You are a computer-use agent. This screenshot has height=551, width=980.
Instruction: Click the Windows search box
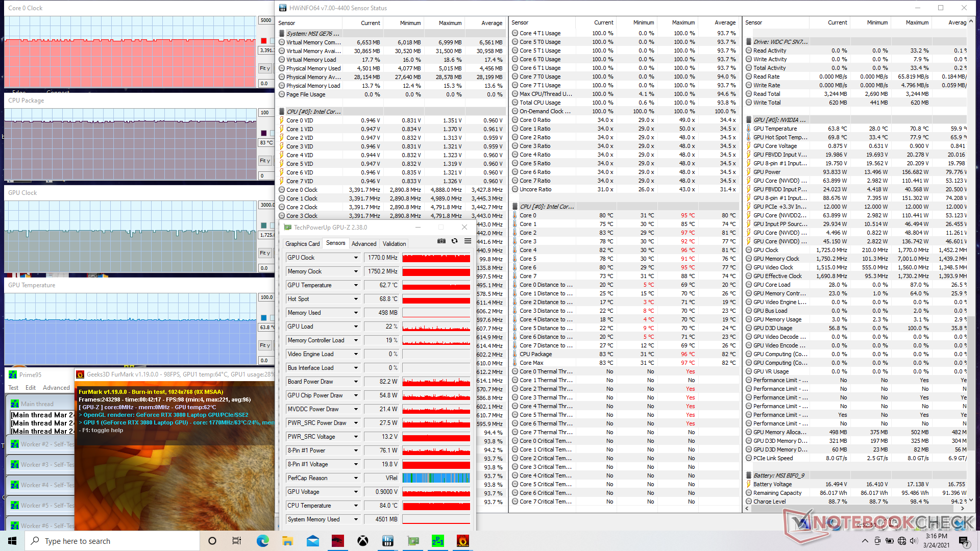(111, 541)
